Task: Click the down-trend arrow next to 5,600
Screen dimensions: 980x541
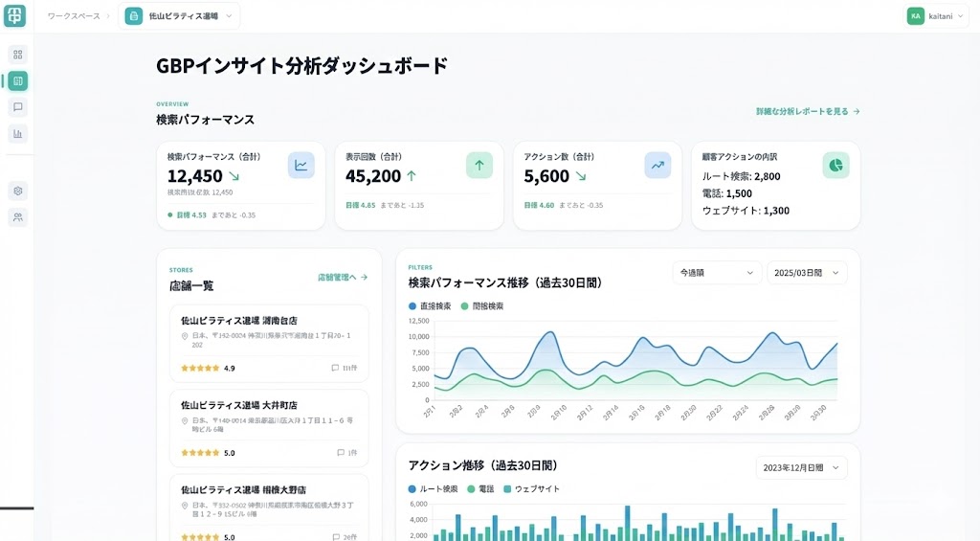Action: tap(581, 176)
